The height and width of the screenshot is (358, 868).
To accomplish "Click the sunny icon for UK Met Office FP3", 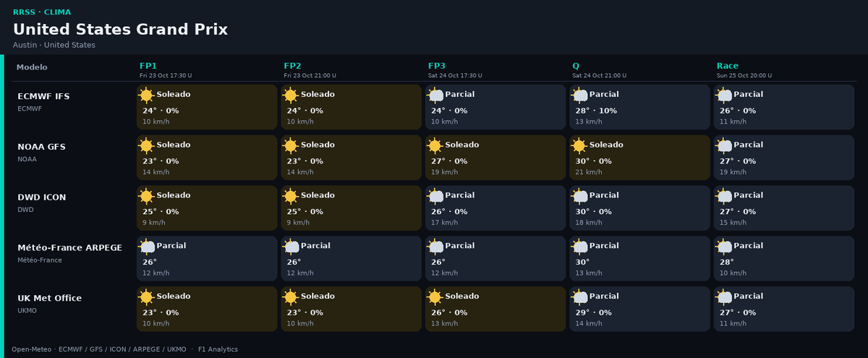I will pos(435,297).
